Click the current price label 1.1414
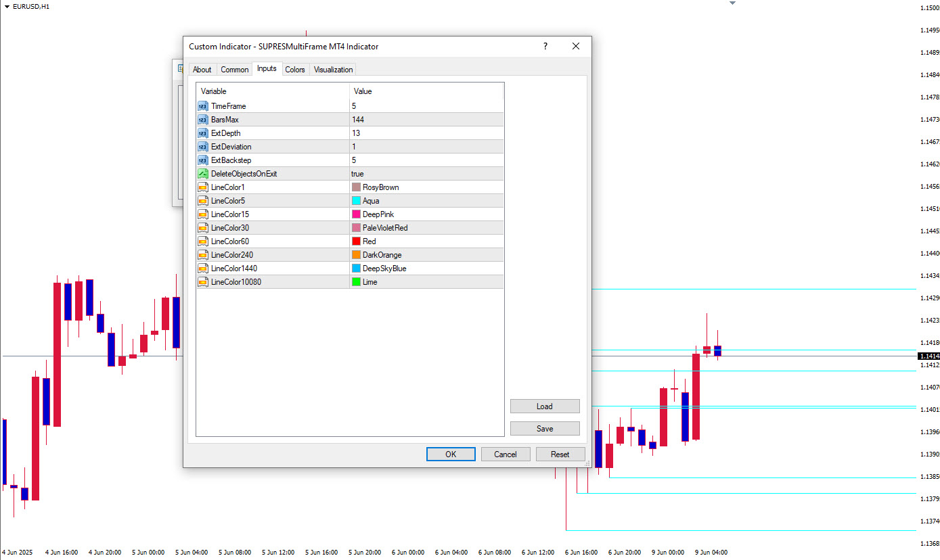The width and height of the screenshot is (940, 560). click(x=928, y=356)
